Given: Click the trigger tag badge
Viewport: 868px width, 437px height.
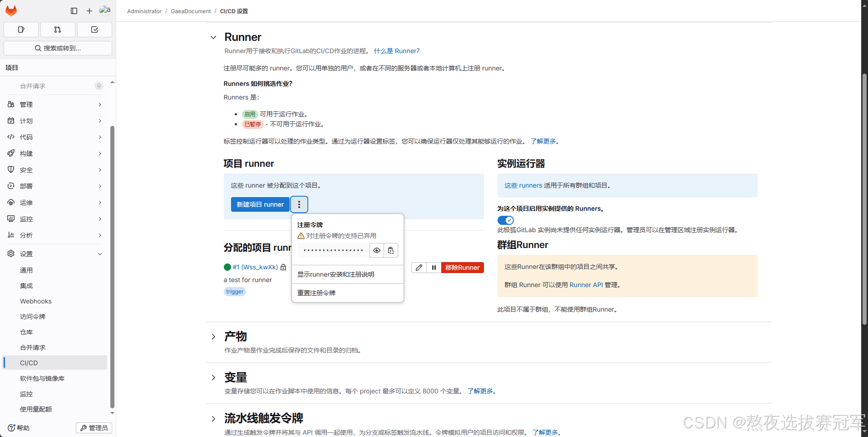Looking at the screenshot, I should [235, 292].
